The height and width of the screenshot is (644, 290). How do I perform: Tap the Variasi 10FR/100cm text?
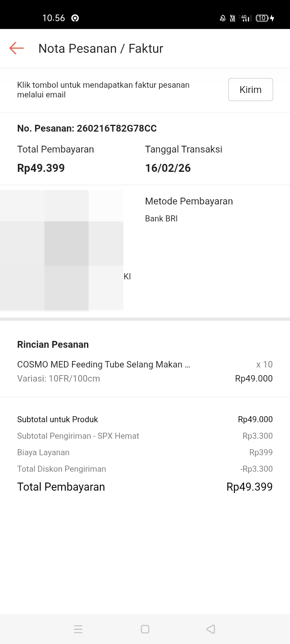click(58, 378)
